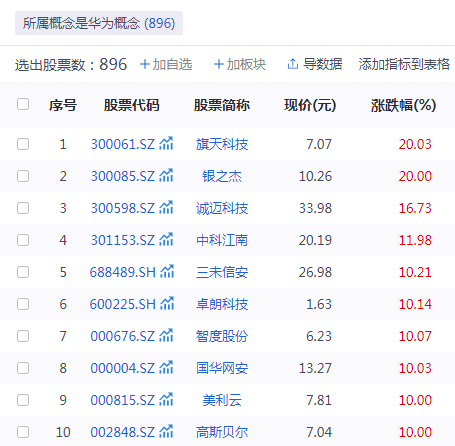Click chart icon beside 301153.SZ
Image resolution: width=455 pixels, height=446 pixels.
pyautogui.click(x=166, y=240)
